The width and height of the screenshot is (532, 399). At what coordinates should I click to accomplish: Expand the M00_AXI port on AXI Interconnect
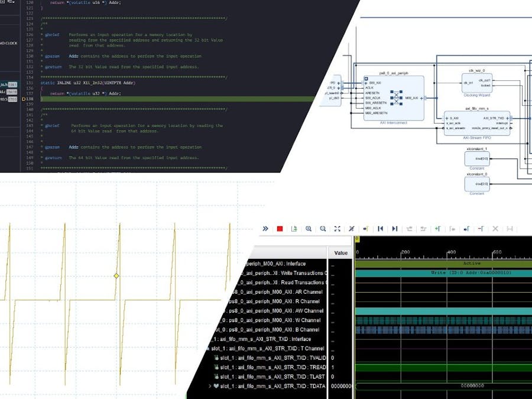coord(421,98)
